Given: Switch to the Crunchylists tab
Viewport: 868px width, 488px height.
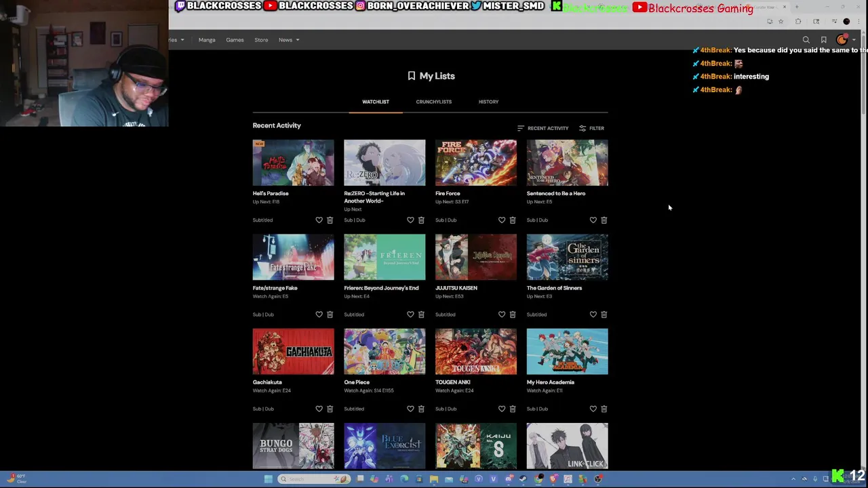Looking at the screenshot, I should [434, 102].
